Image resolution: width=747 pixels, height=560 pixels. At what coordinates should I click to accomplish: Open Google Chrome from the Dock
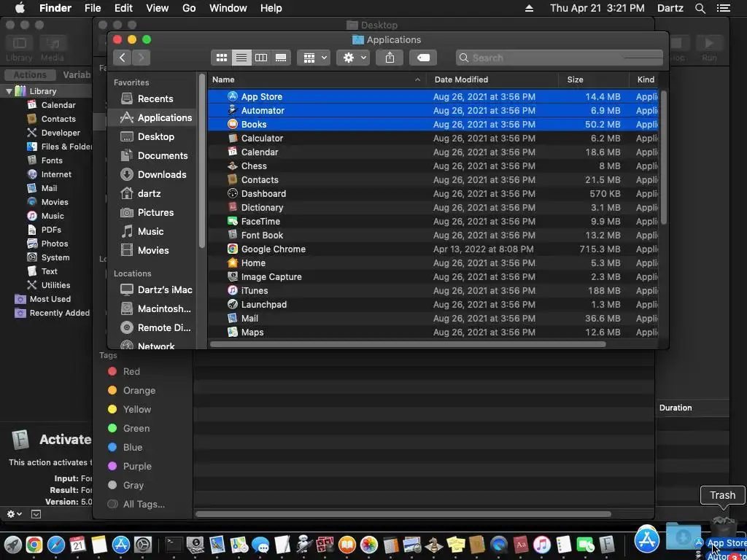(x=34, y=544)
